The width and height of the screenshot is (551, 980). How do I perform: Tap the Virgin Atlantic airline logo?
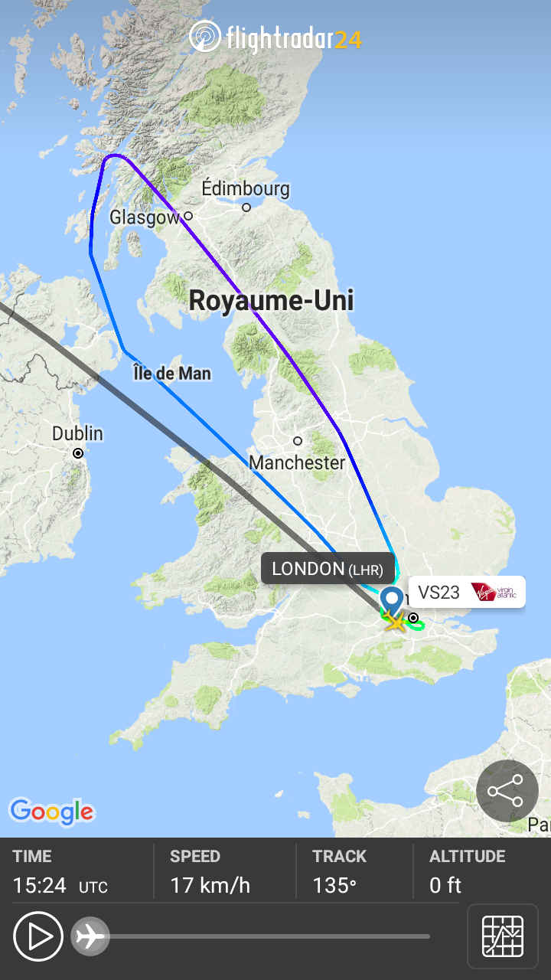[494, 592]
